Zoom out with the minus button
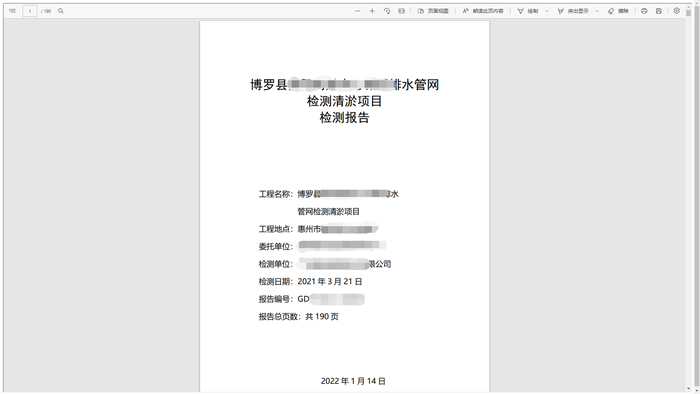The image size is (700, 394). pos(358,11)
